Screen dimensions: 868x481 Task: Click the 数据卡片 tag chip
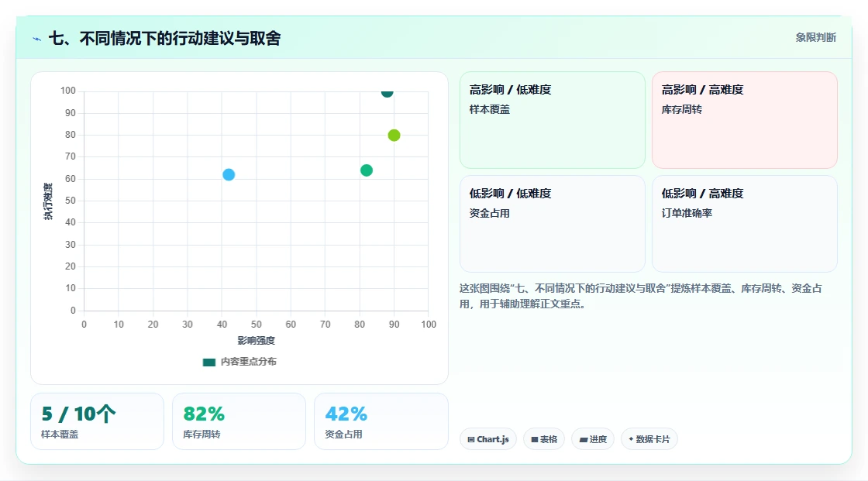649,439
